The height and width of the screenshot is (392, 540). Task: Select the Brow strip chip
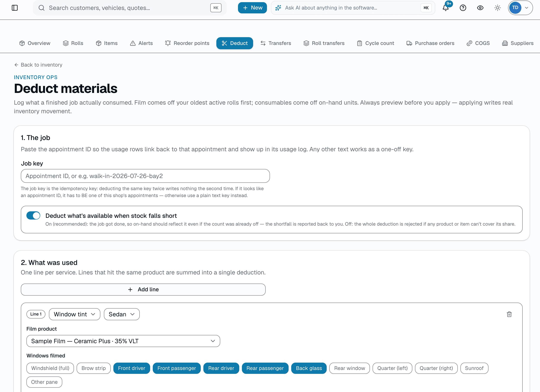pos(94,368)
